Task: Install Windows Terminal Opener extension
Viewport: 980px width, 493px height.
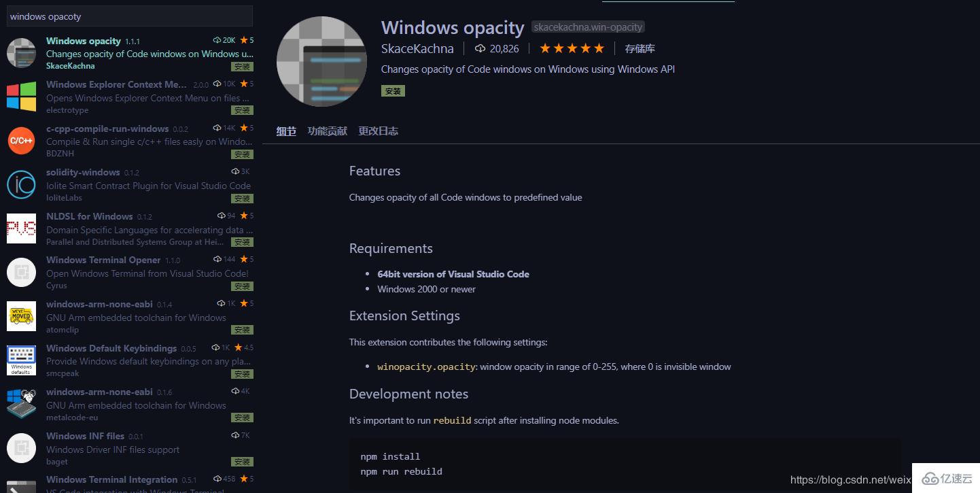Action: pyautogui.click(x=242, y=286)
